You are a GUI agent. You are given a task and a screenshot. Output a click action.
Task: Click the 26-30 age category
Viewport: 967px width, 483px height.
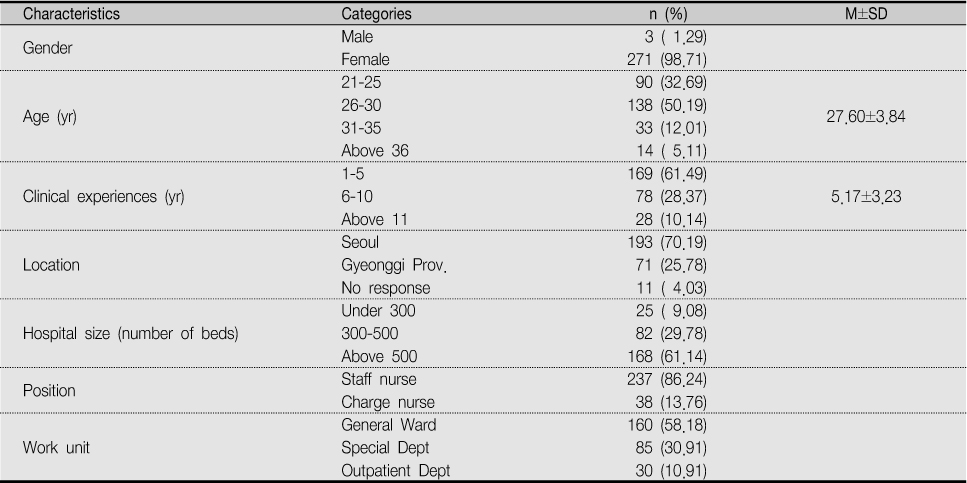click(361, 105)
